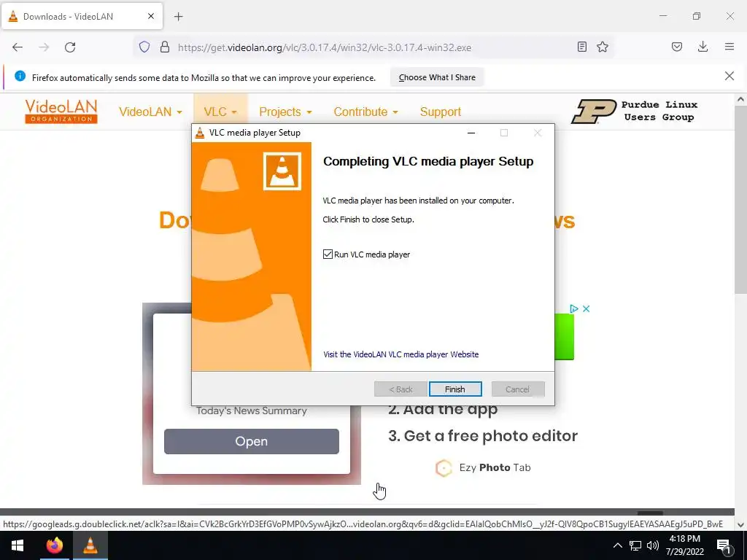Click the VLC cone icon in Setup title bar
Image resolution: width=747 pixels, height=560 pixels.
pos(200,133)
